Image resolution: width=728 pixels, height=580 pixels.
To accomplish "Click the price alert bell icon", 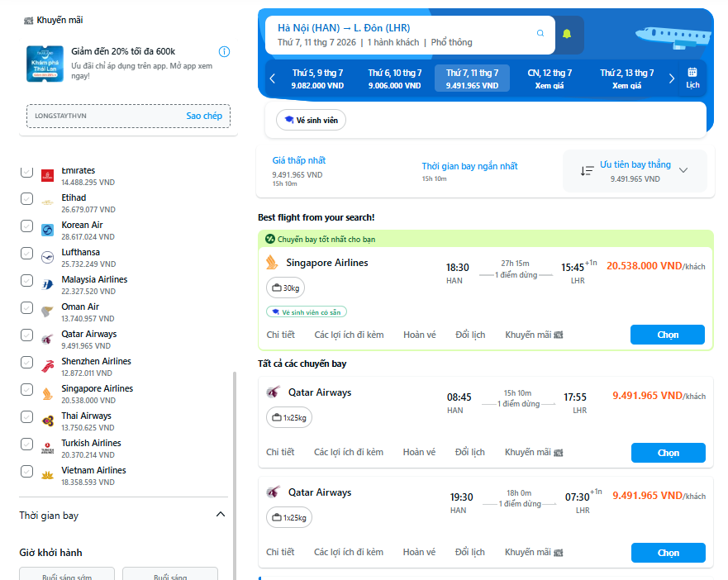I will (x=567, y=34).
